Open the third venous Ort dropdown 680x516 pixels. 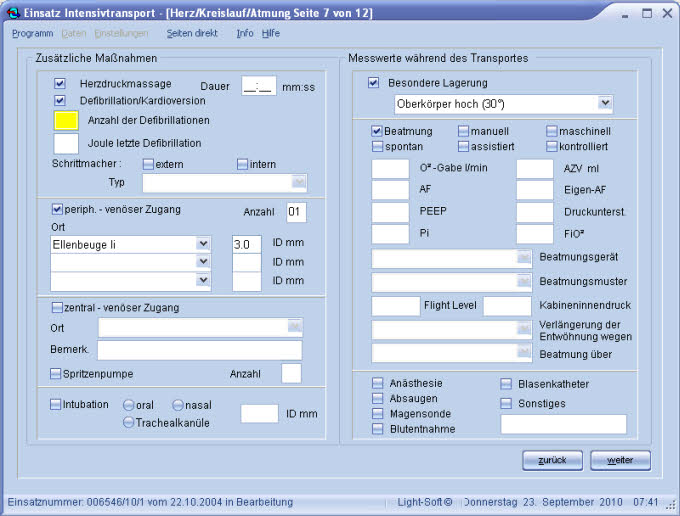point(203,280)
